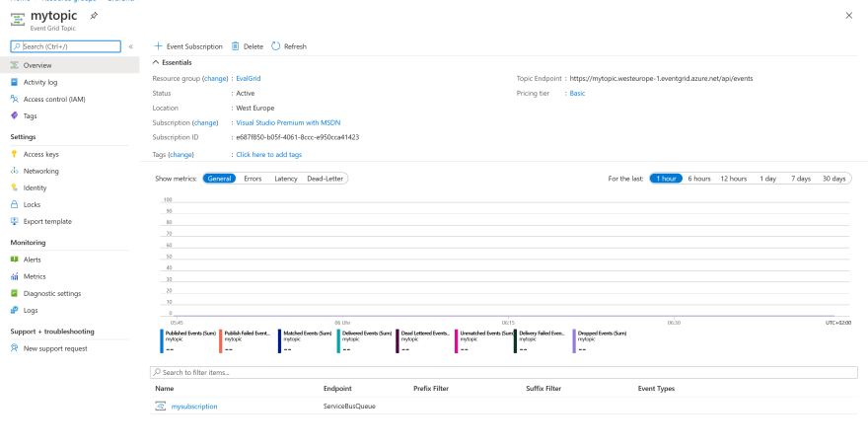Collapse the Essentials section

pos(156,62)
